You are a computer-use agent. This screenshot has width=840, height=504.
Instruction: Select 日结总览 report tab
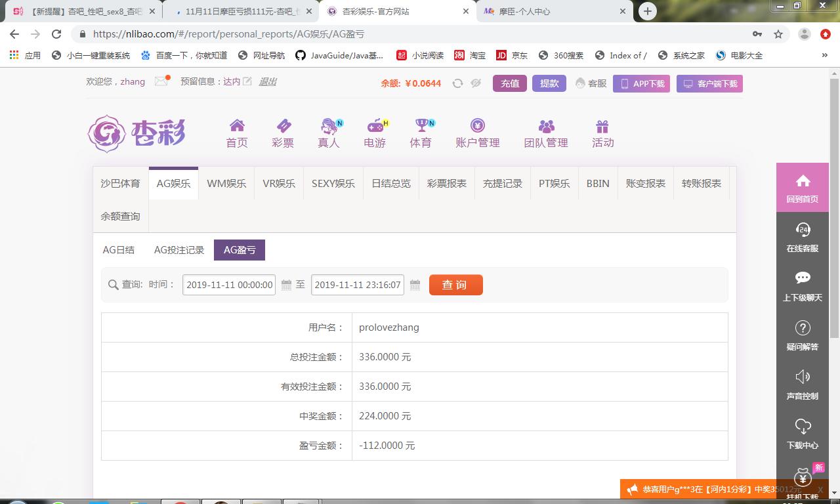point(391,184)
